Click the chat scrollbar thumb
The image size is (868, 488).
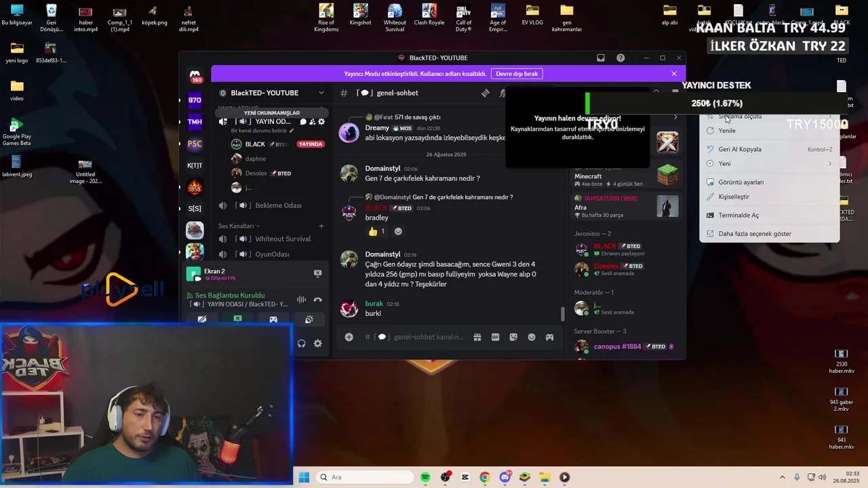562,314
